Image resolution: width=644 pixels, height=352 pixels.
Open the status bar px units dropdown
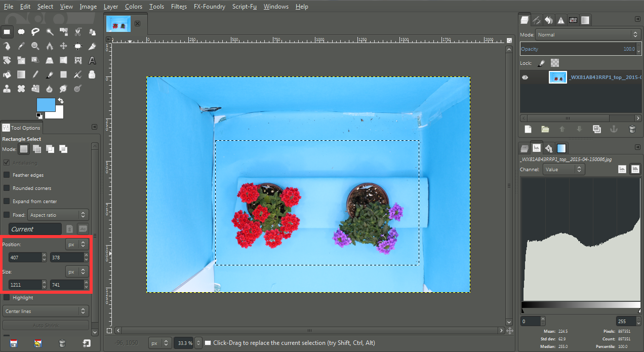tap(159, 343)
